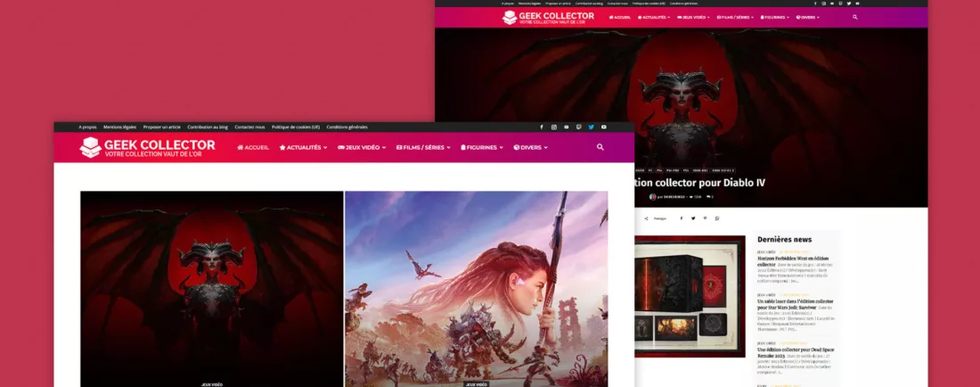The image size is (980, 387).
Task: Open 'Contactez nous' in front window
Action: pyautogui.click(x=249, y=127)
